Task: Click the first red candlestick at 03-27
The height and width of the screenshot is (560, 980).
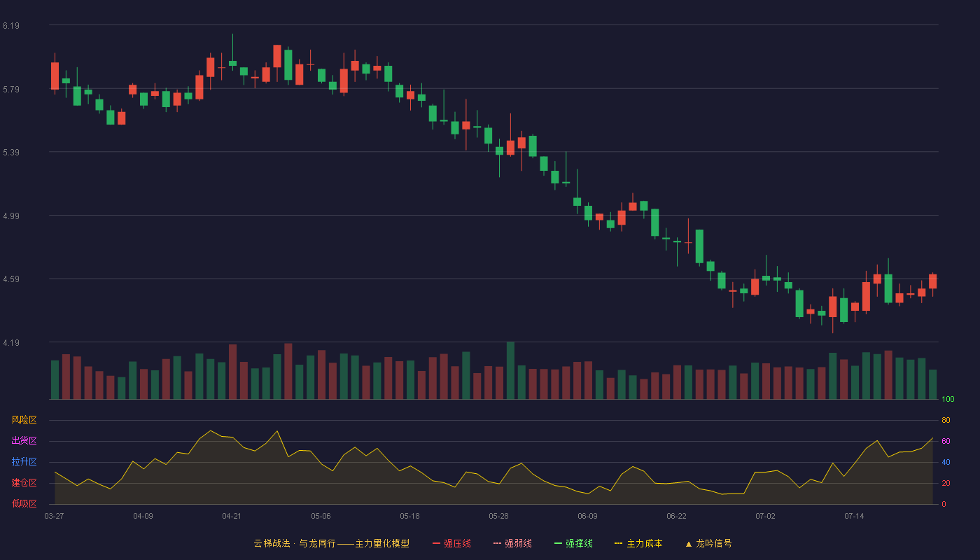Action: 55,76
